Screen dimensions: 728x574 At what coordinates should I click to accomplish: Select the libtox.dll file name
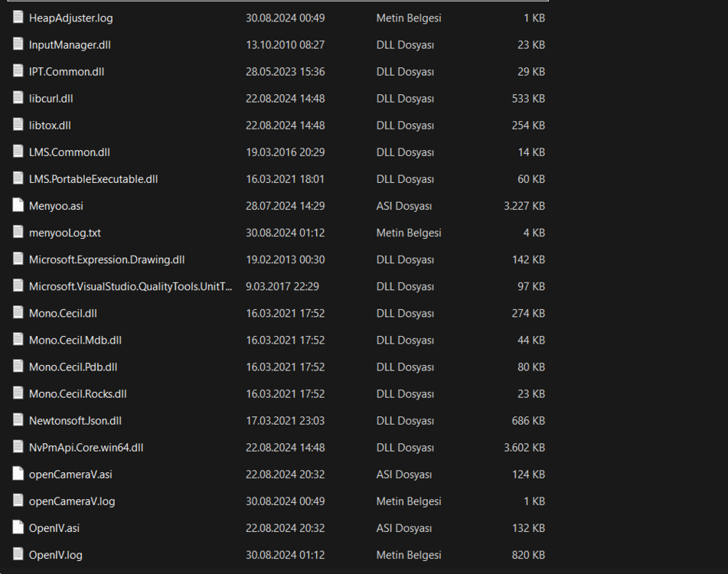tap(50, 126)
